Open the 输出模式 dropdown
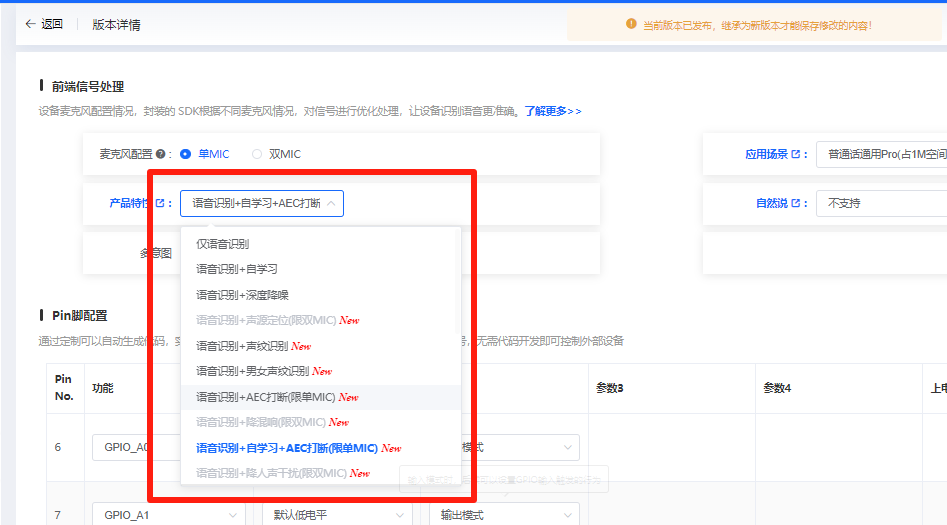947x525 pixels. (505, 515)
